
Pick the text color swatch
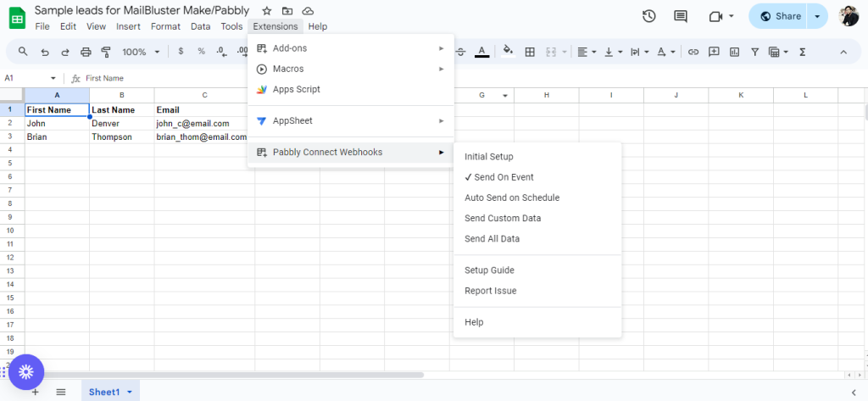481,52
